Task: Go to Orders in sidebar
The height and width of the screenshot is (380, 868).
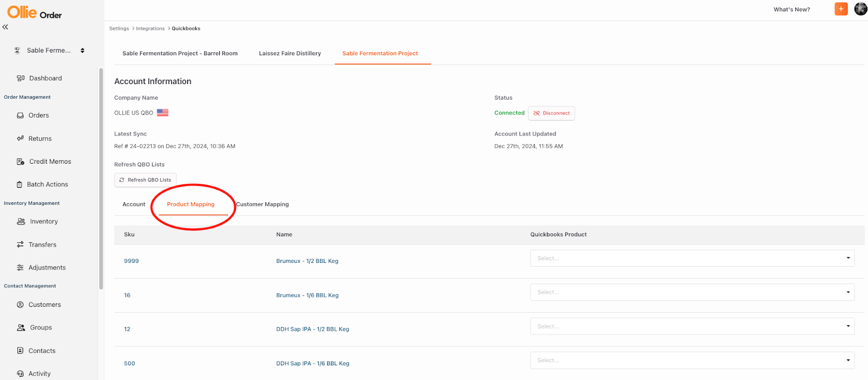Action: [39, 115]
